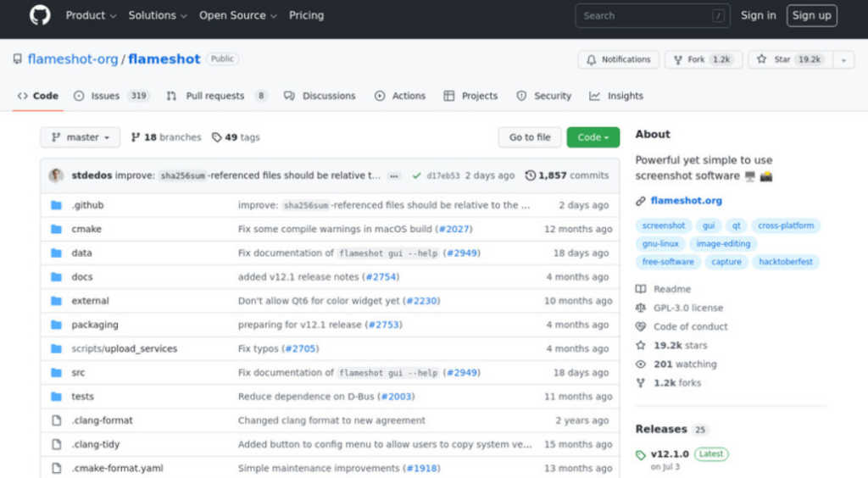
Task: Click the Notifications button
Action: click(618, 59)
